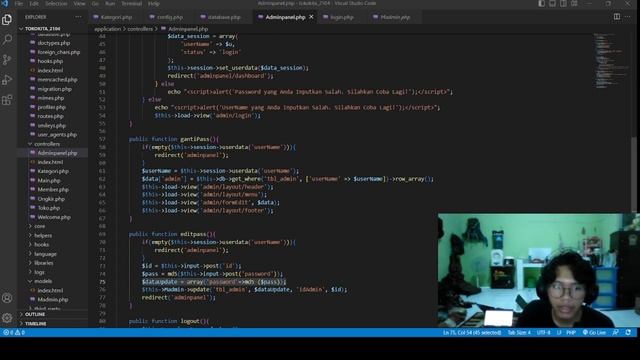640x360 pixels.
Task: Open the Help menu
Action: 153,4
